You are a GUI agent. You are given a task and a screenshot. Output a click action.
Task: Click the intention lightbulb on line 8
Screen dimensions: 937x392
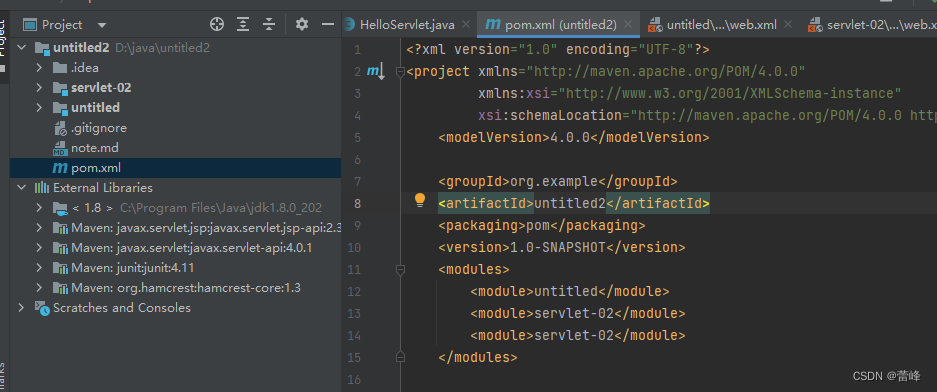420,200
